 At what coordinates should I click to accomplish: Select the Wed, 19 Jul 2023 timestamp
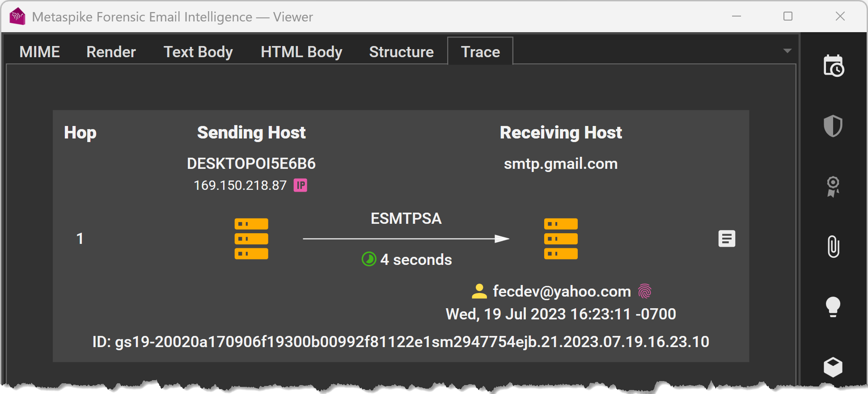(561, 314)
